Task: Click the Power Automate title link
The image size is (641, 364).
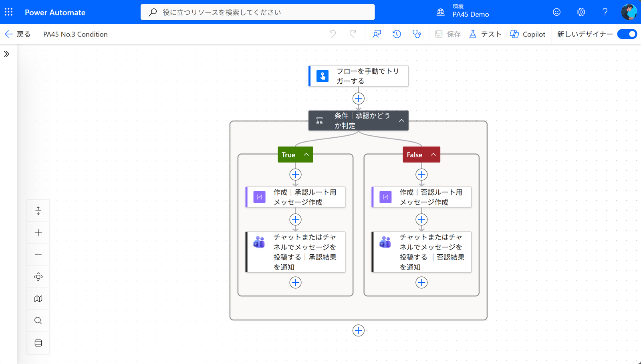Action: pos(55,12)
